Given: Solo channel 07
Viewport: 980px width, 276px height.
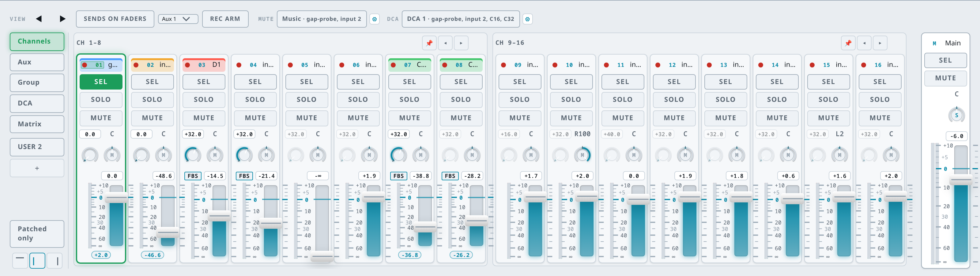Looking at the screenshot, I should (409, 99).
